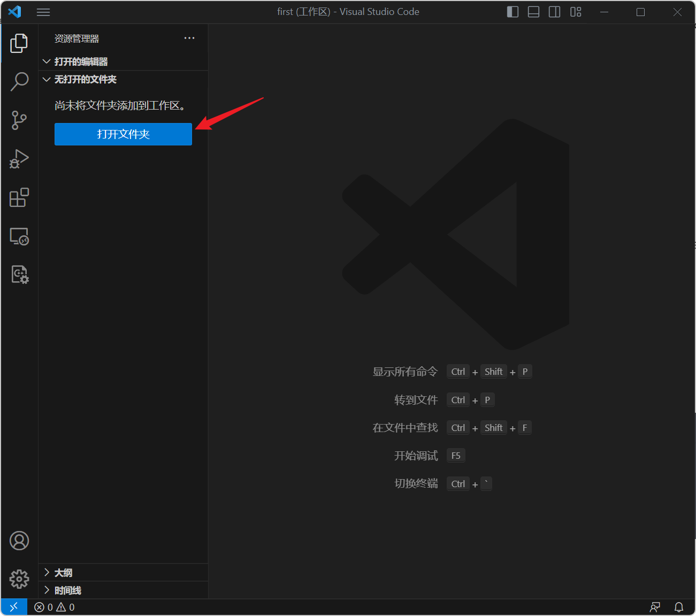Open the Remote Explorer icon
This screenshot has height=616, width=696.
[19, 236]
